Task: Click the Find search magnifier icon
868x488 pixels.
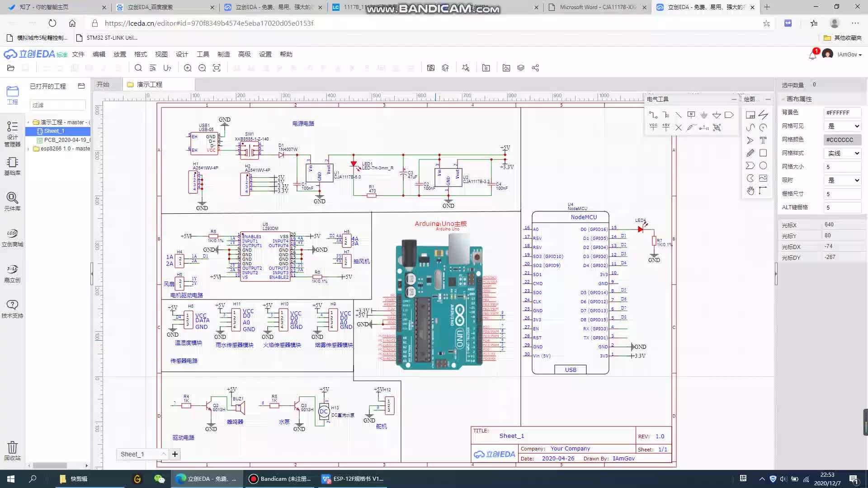Action: click(138, 68)
